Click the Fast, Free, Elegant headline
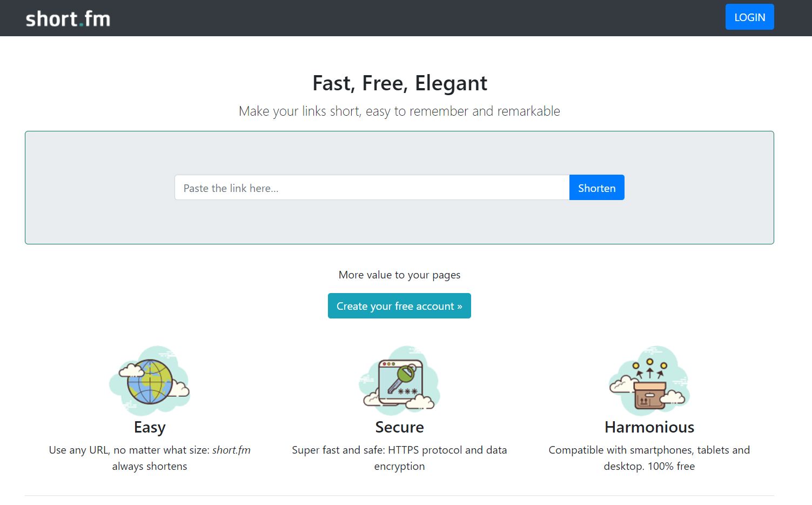The width and height of the screenshot is (812, 505). pyautogui.click(x=399, y=83)
